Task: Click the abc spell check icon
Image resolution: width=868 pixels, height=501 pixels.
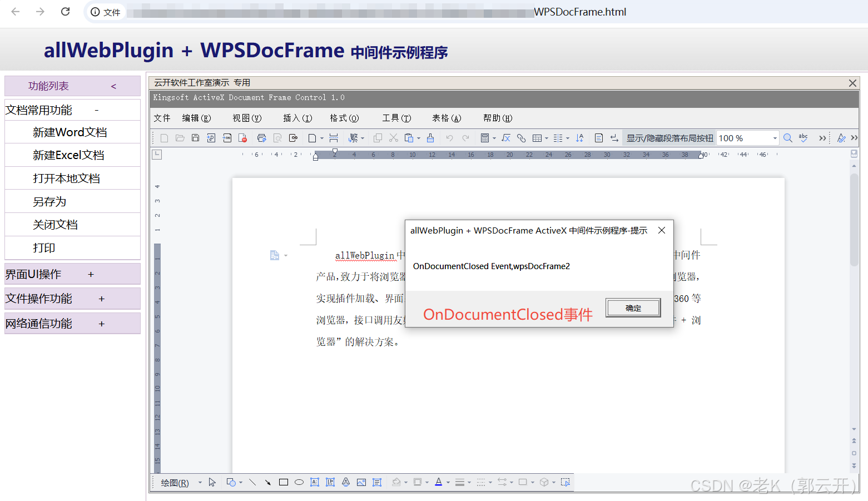Action: [x=803, y=138]
